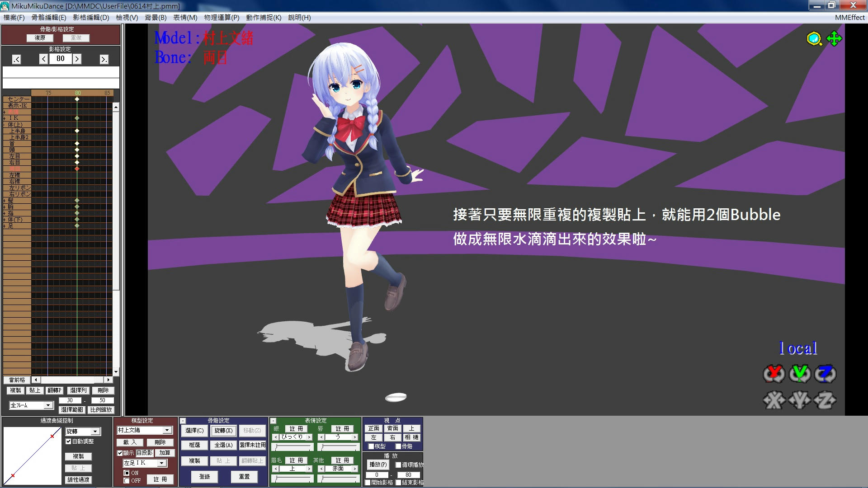Click the 登錄 register button
The image size is (868, 488).
point(205,477)
